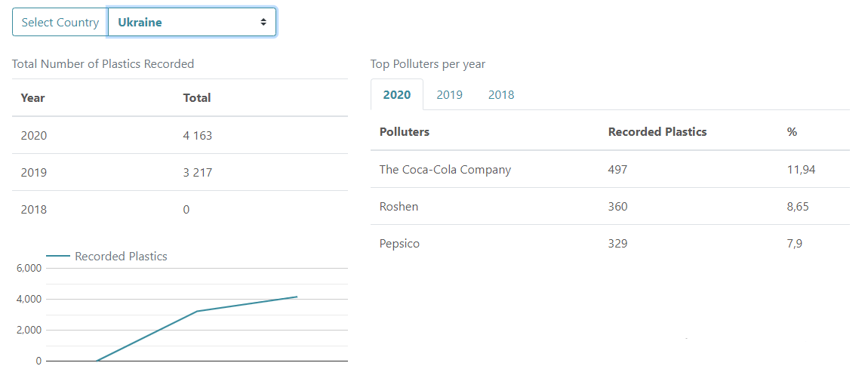Image resolution: width=868 pixels, height=366 pixels.
Task: Toggle Recorded Plastics legend line in chart
Action: coord(57,257)
